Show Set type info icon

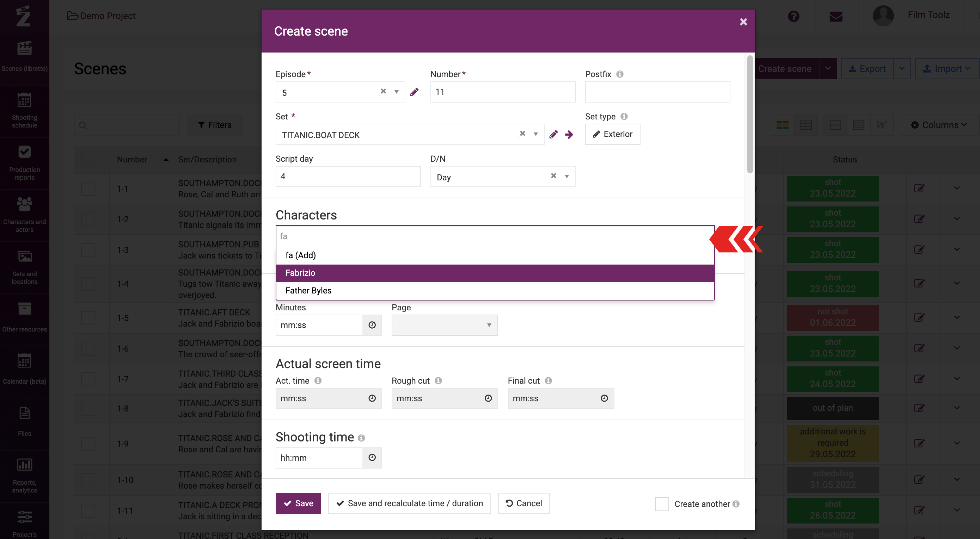click(624, 116)
